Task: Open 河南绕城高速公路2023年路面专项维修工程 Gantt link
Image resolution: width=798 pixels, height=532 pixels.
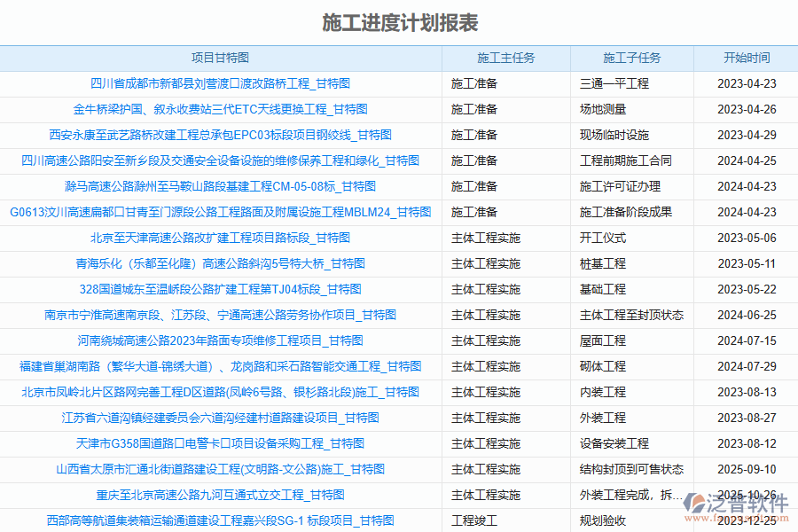Action: [222, 340]
